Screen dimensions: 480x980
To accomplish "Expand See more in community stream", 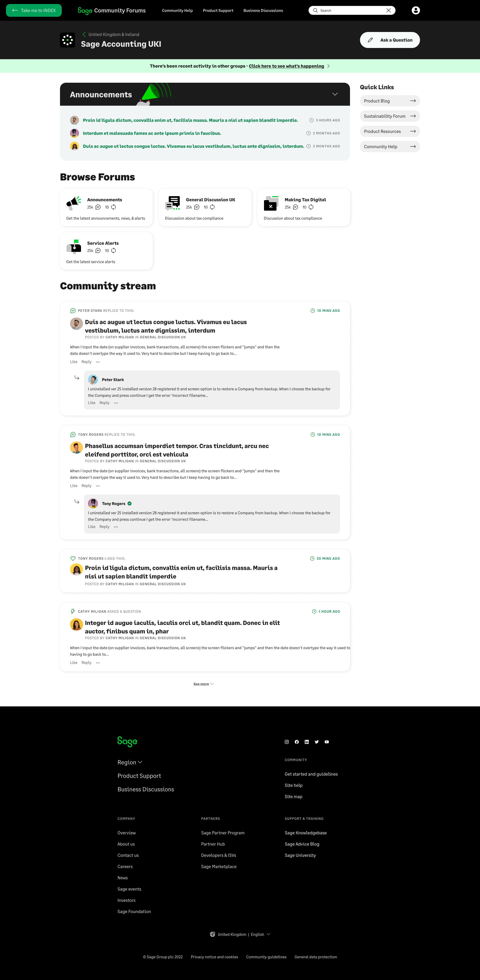I will 203,684.
